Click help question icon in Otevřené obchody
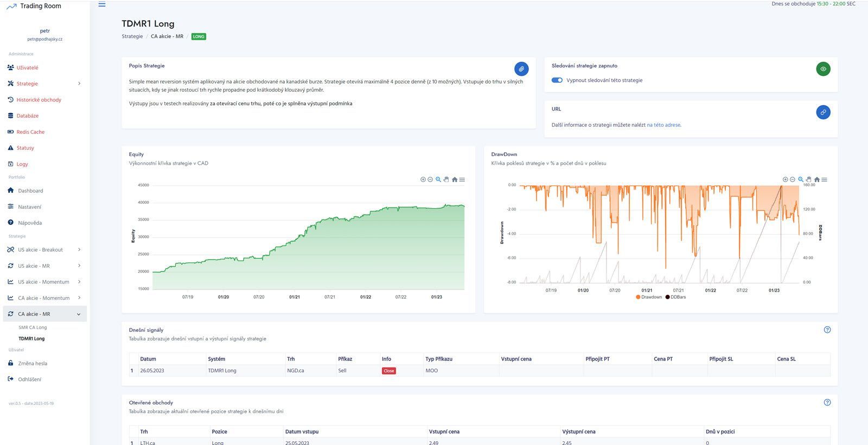Viewport: 868px width, 445px height. (x=827, y=402)
